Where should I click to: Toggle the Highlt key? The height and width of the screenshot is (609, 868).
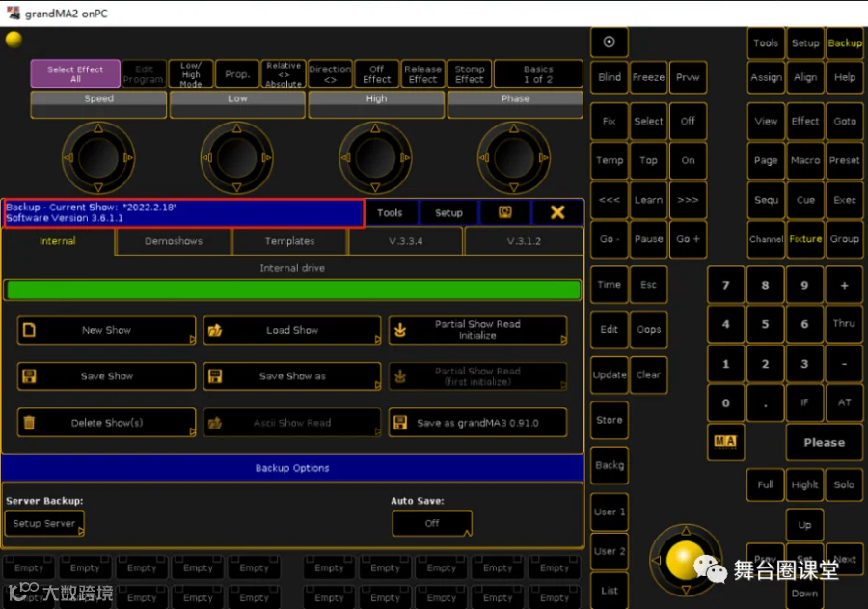point(805,484)
